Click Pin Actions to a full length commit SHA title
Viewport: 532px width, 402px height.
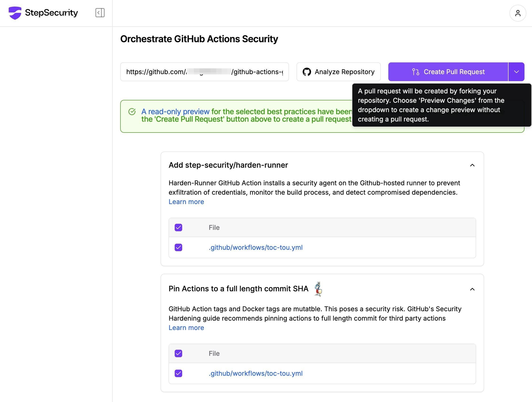click(238, 289)
